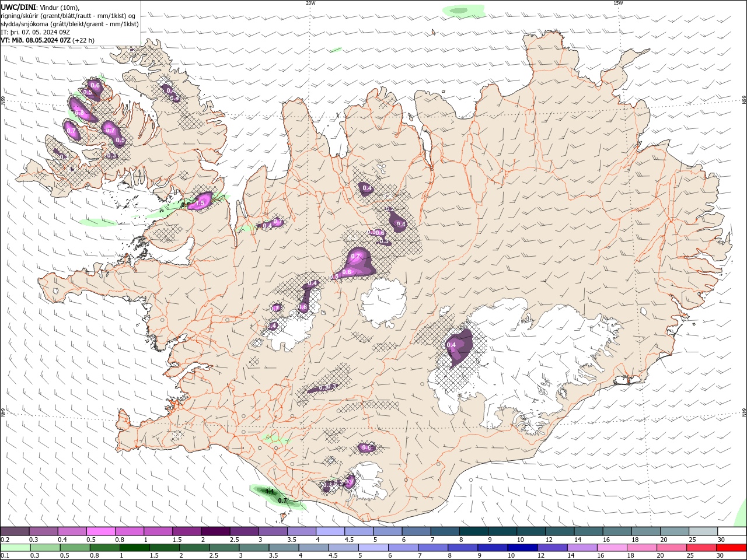Viewport: 747px width, 560px height.
Task: Pick the grey-blue rain swatch above 4
Action: coord(314,548)
